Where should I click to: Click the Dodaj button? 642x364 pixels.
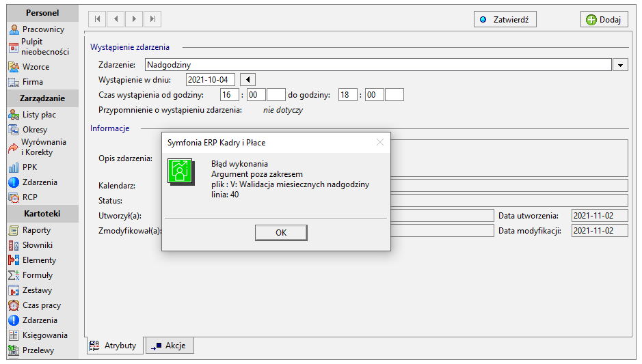click(604, 19)
